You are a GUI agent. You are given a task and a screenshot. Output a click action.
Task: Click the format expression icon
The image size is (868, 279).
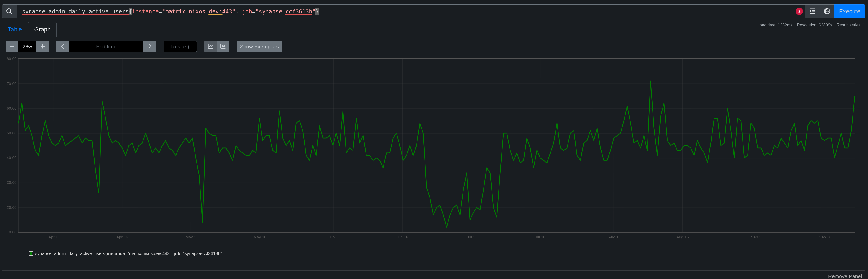pyautogui.click(x=812, y=11)
